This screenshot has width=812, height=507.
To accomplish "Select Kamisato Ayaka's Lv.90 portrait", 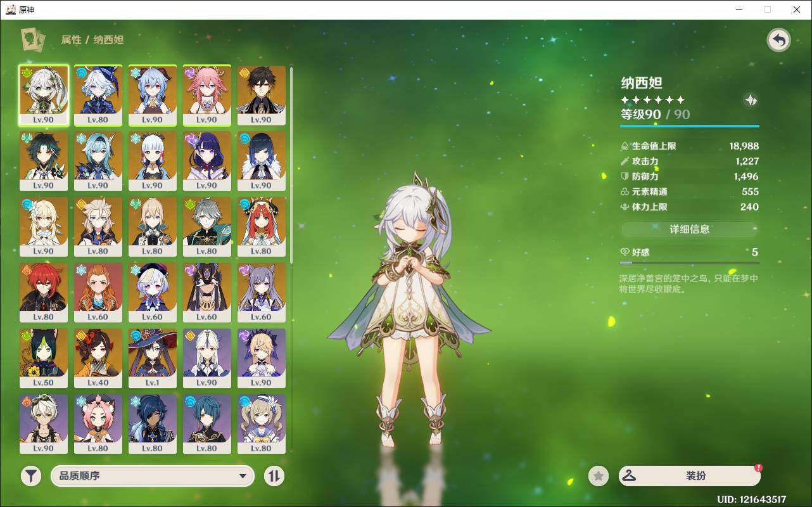I will click(153, 161).
